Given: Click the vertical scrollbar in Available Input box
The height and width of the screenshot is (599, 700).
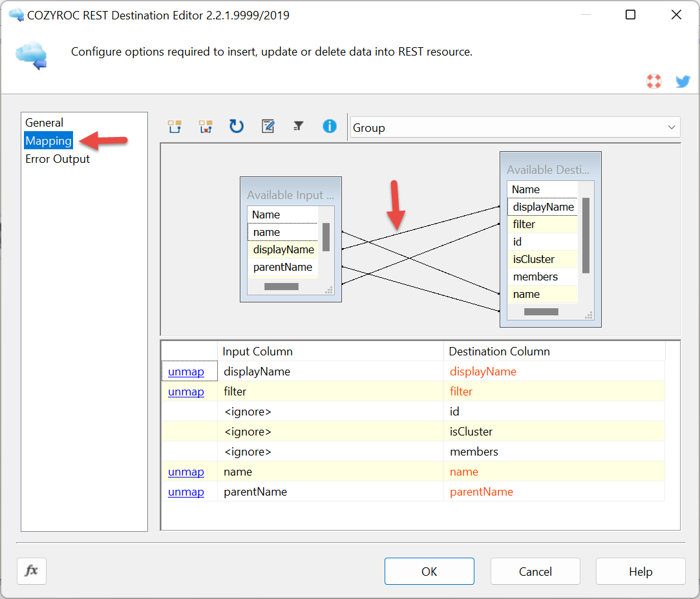Looking at the screenshot, I should 326,237.
